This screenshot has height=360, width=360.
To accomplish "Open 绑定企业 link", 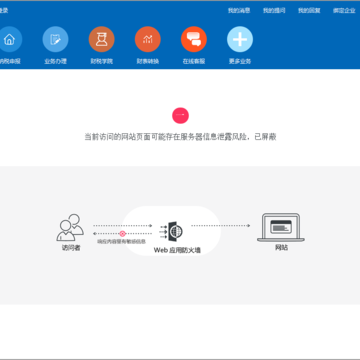I will 344,11.
